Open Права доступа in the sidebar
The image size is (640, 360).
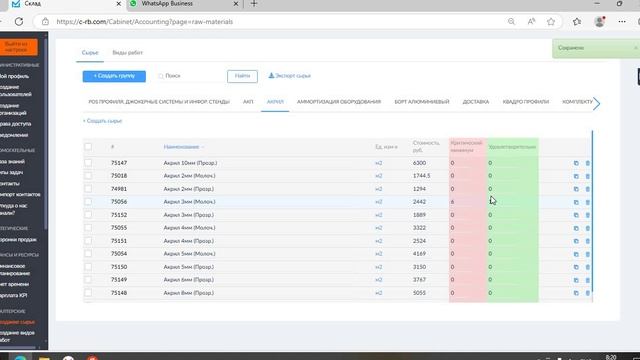coord(16,124)
